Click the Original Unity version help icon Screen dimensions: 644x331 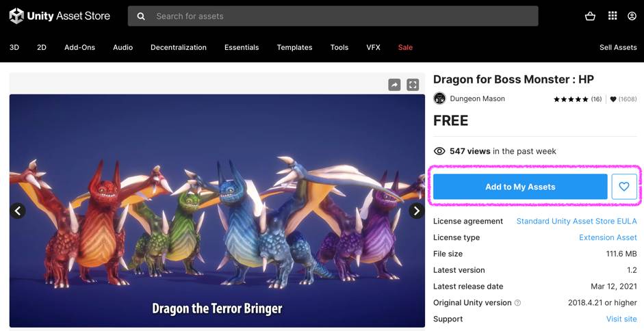click(x=517, y=303)
